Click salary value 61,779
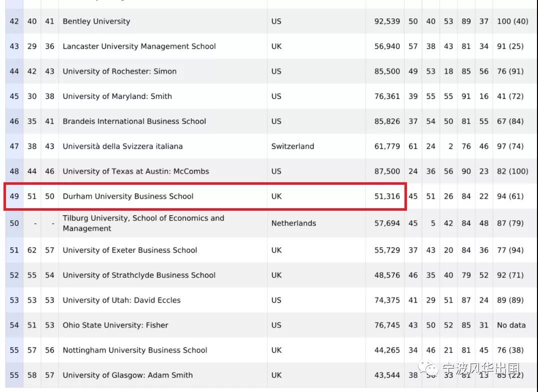 pyautogui.click(x=387, y=146)
